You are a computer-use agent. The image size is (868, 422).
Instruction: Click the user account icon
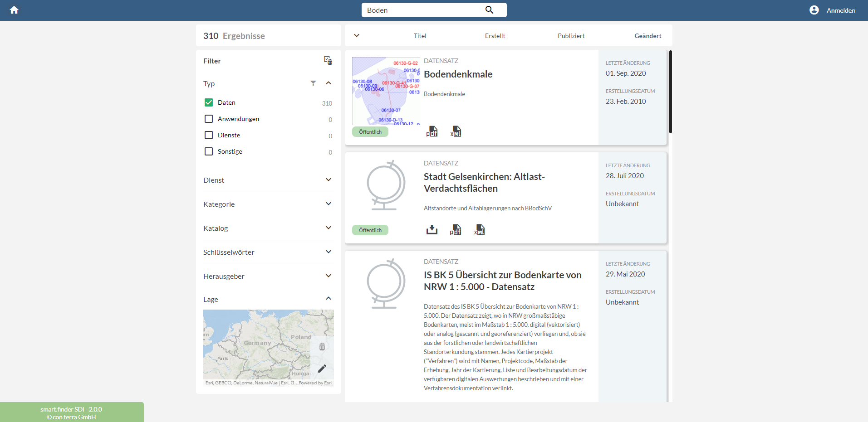pyautogui.click(x=814, y=10)
